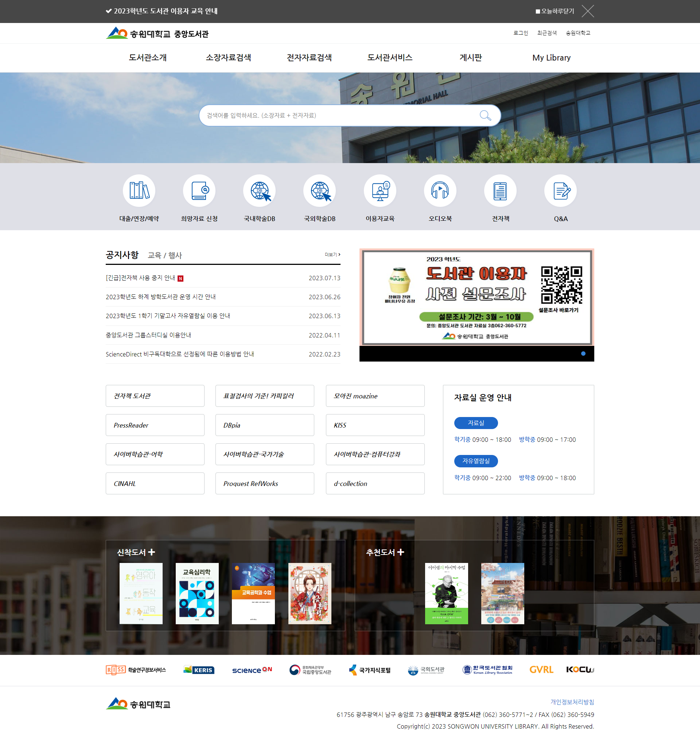
Task: Open the 더보기 notices link
Action: pos(332,254)
